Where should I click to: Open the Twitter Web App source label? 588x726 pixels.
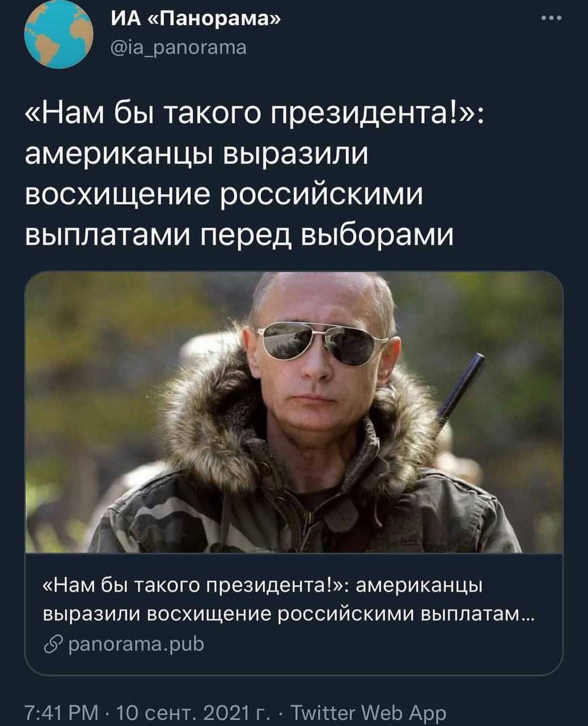pyautogui.click(x=367, y=712)
